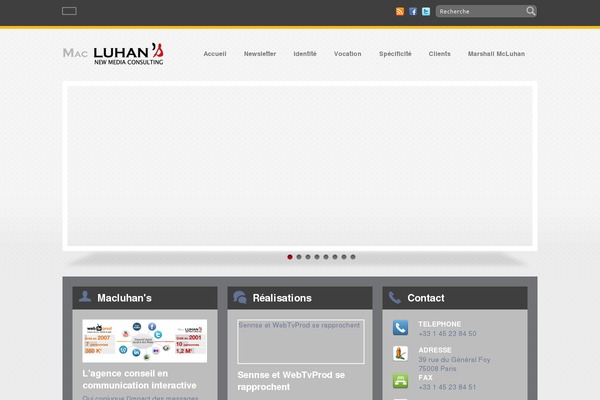The width and height of the screenshot is (600, 400).
Task: Click the Réalisations panel heading
Action: (282, 298)
